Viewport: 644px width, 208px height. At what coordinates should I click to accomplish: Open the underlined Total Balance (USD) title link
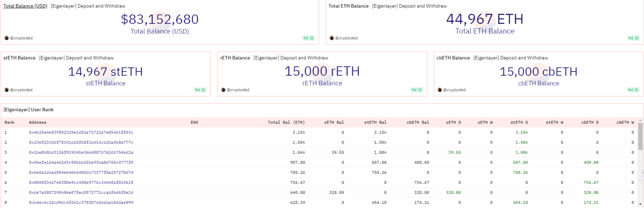click(x=25, y=6)
